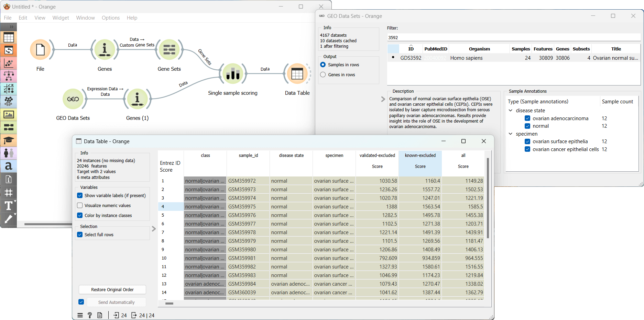Sort GEO datasets by the ID column
Screen dimensions: 644x320
pos(411,49)
